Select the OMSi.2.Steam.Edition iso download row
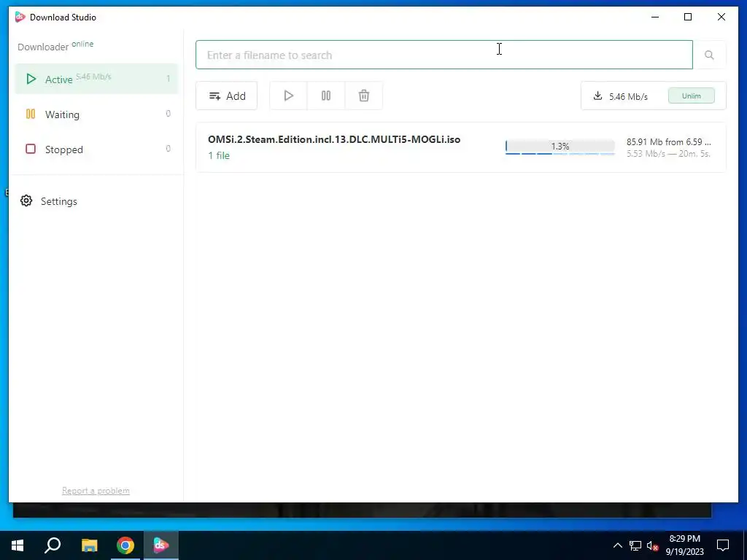Viewport: 747px width, 560px height. 461,147
